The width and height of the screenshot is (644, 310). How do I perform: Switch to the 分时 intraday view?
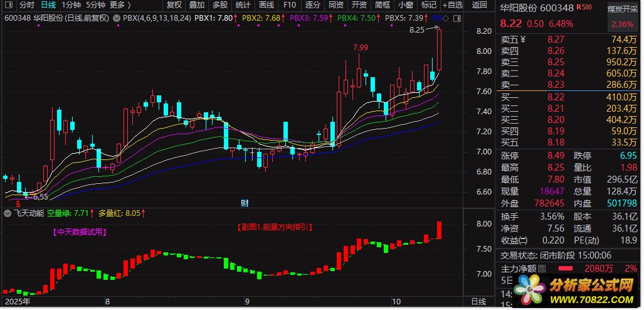pos(27,6)
